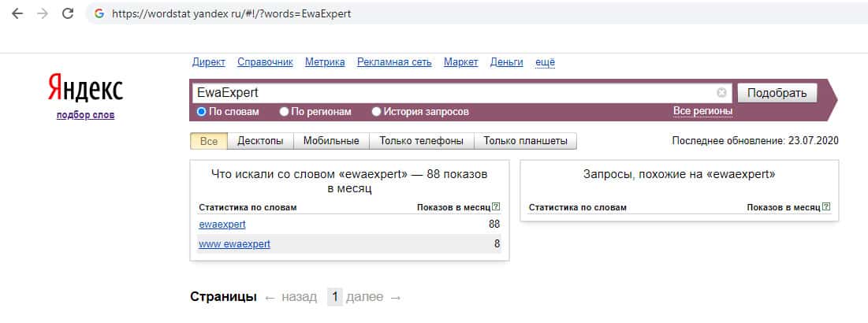Open the 'www ewaexpert' query link
Screen dimensions: 868x323
[234, 244]
